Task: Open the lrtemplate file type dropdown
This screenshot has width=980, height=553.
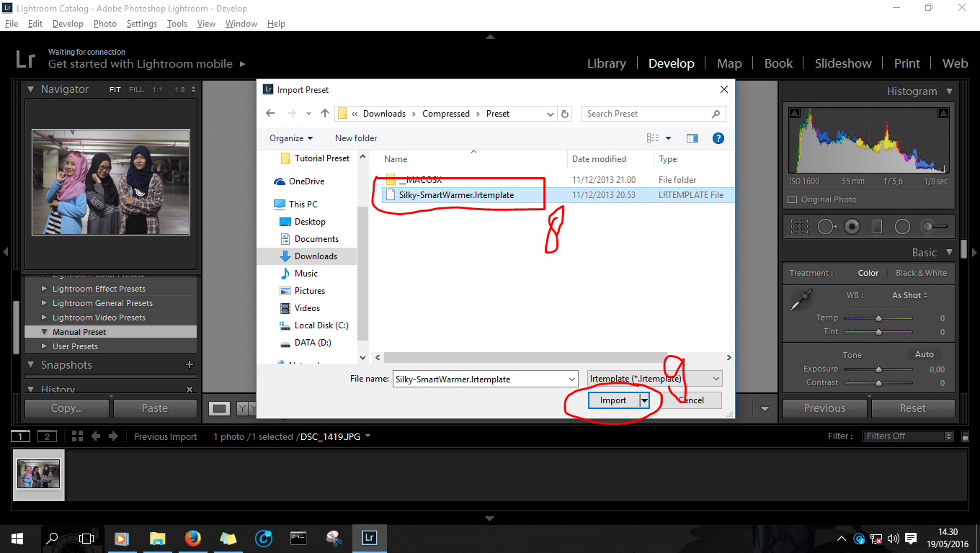Action: pos(655,379)
